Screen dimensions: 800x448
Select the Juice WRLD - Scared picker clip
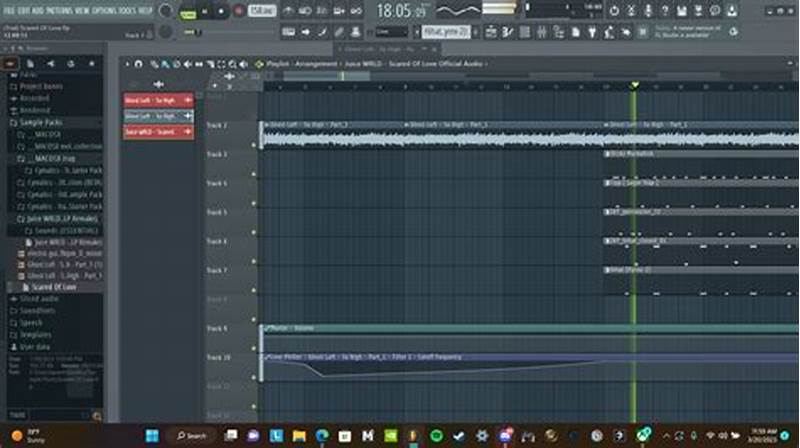(x=159, y=132)
